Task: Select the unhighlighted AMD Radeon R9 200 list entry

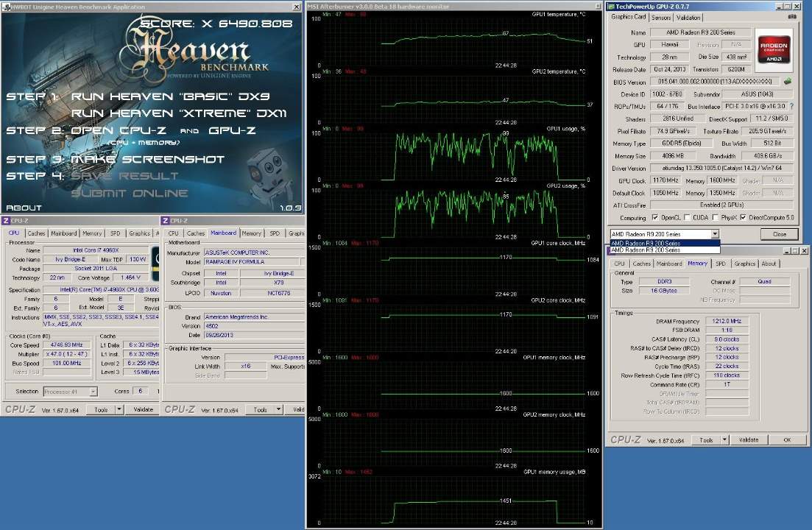Action: (x=665, y=250)
